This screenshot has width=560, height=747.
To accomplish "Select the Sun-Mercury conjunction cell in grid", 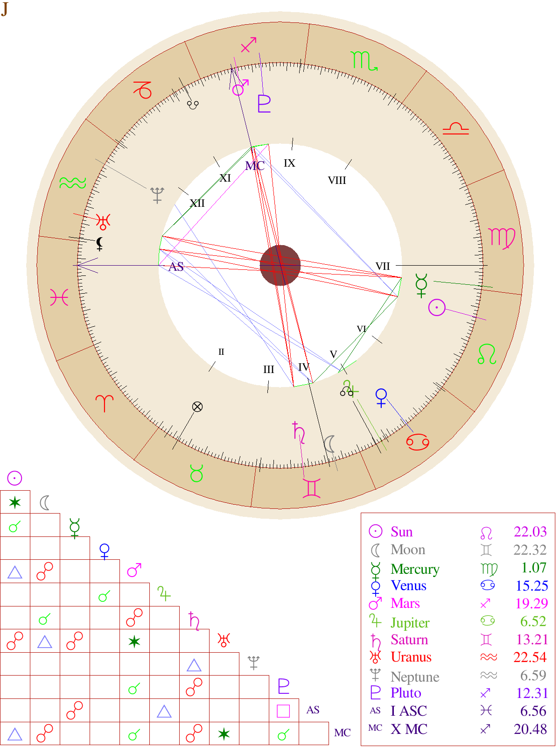I will click(15, 526).
